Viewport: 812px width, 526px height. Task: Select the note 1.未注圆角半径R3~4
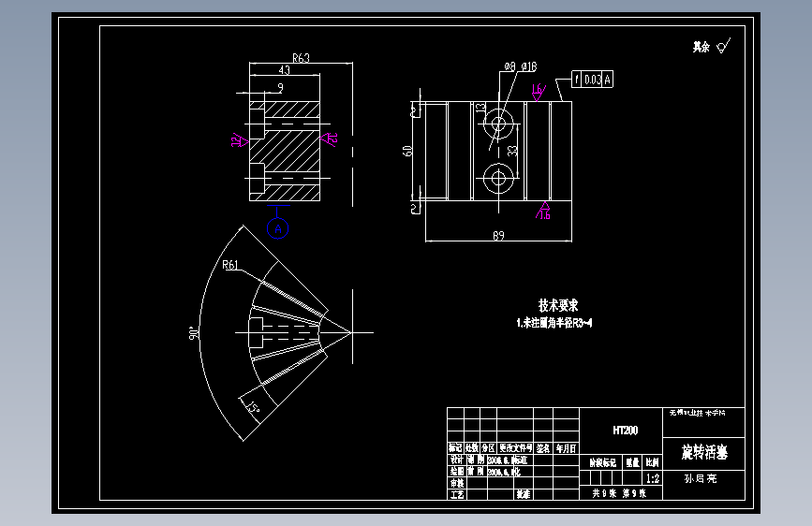554,323
